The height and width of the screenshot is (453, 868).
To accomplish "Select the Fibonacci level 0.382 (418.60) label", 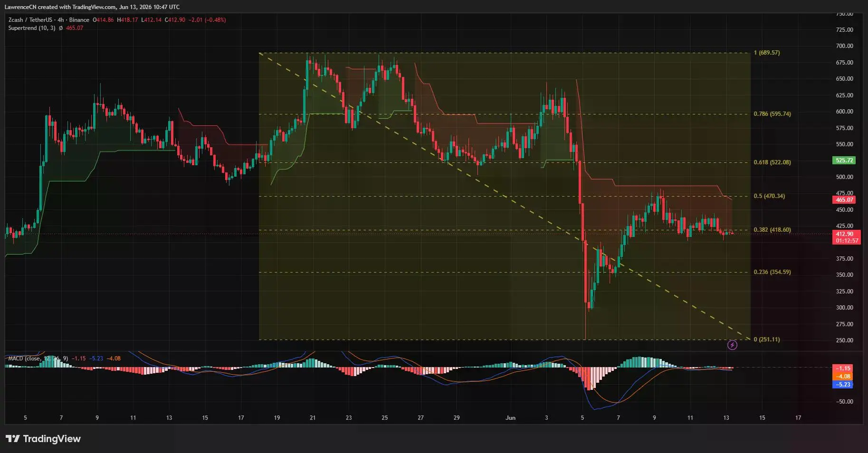I will pos(772,230).
